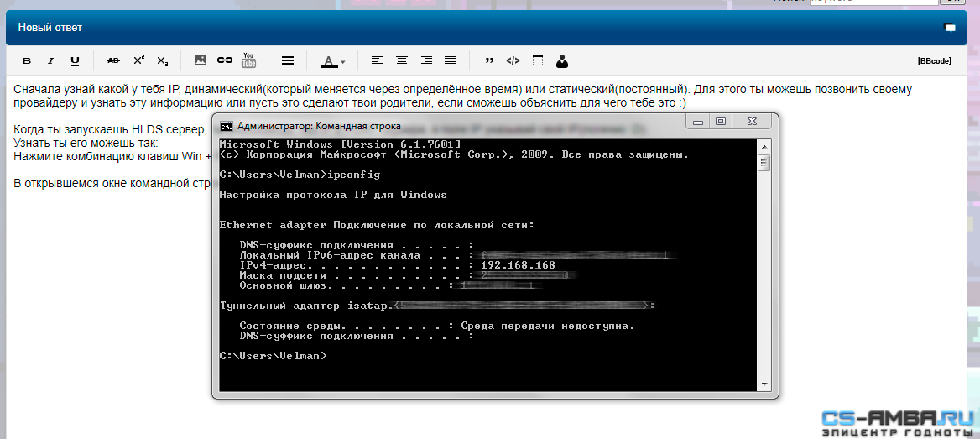Click the Command Prompt scroll-up arrow
The image size is (980, 439).
tap(764, 146)
